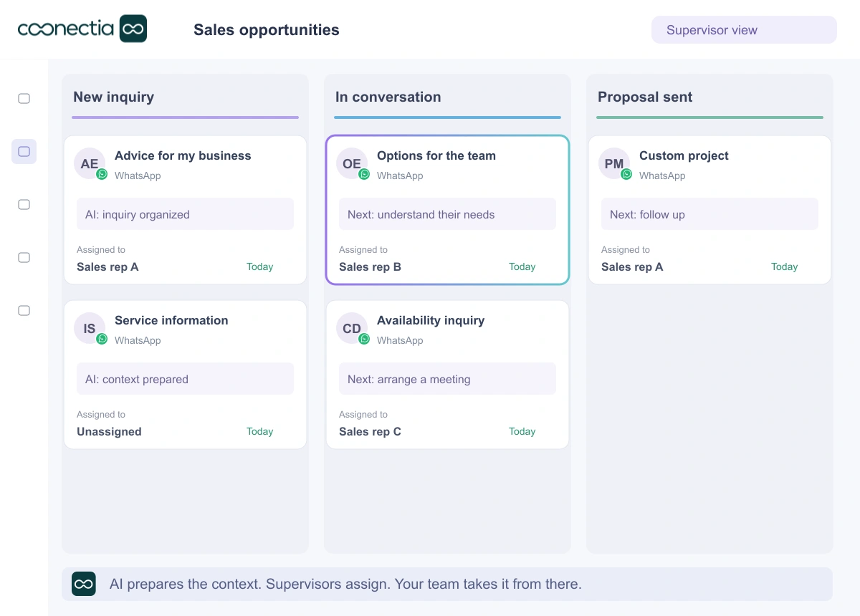Click 'Sales rep A' on Custom project card
Image resolution: width=860 pixels, height=616 pixels.
pyautogui.click(x=632, y=267)
